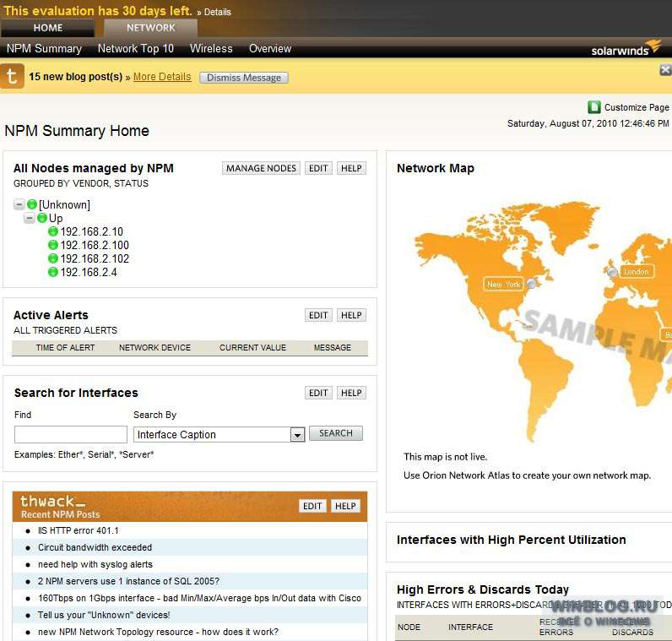The height and width of the screenshot is (641, 672).
Task: Click the [Unknown] vendor label
Action: coord(64,204)
